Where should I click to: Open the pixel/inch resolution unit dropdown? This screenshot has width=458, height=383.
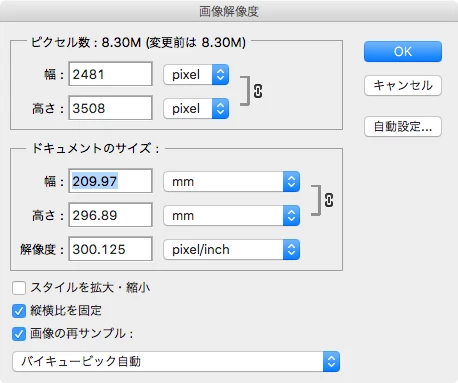tap(231, 249)
